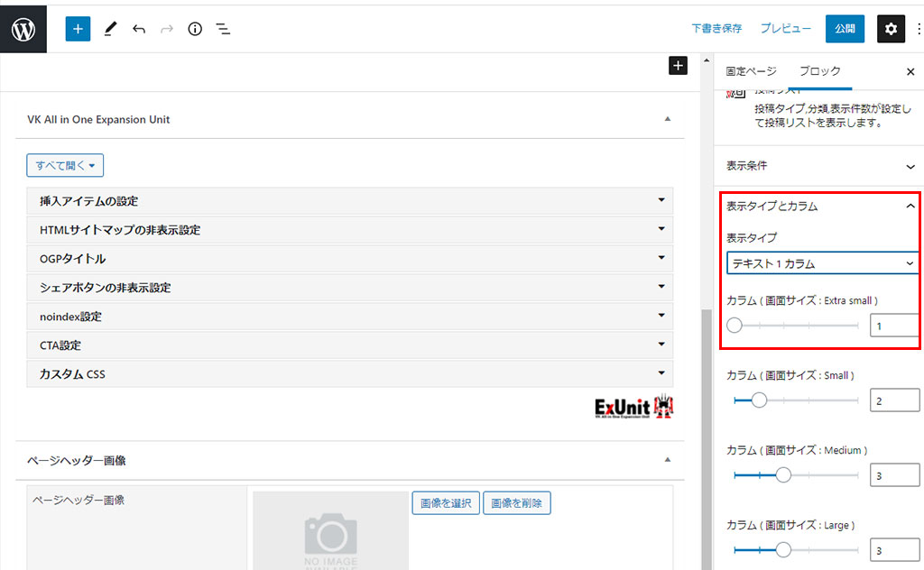Select the pencil edit tool
The height and width of the screenshot is (570, 924).
click(110, 29)
